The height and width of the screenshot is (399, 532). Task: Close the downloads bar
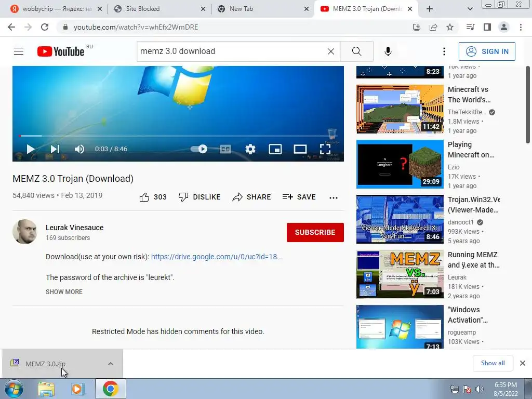point(523,363)
